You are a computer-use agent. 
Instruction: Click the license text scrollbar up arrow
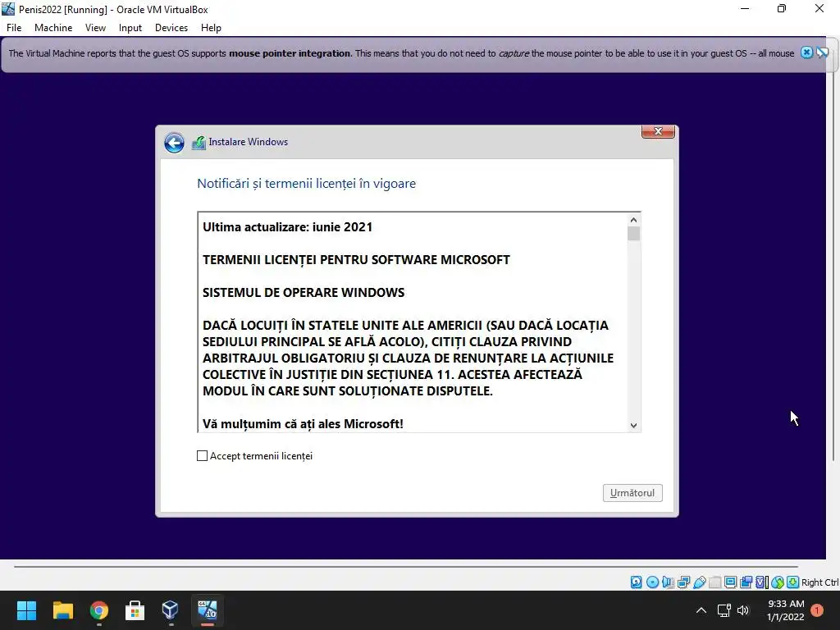634,220
